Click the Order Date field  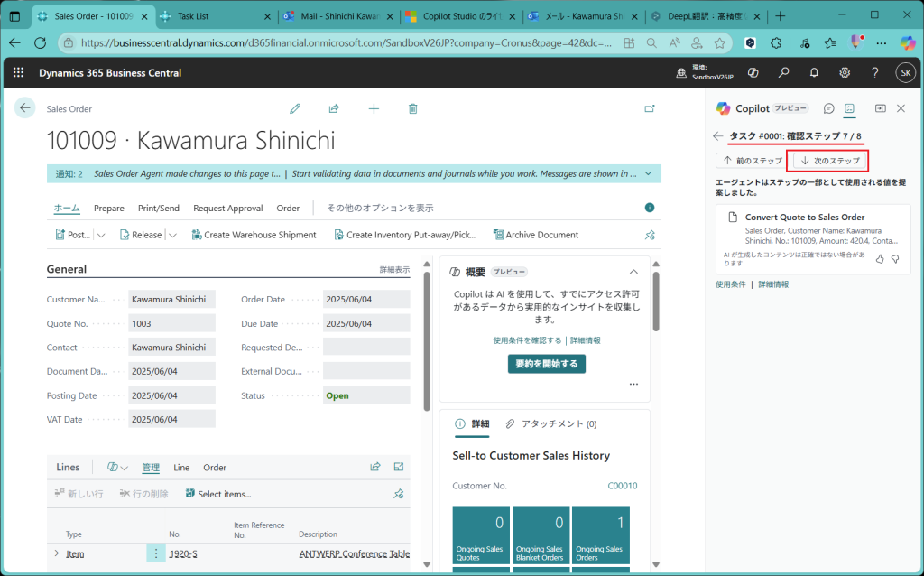tap(366, 299)
